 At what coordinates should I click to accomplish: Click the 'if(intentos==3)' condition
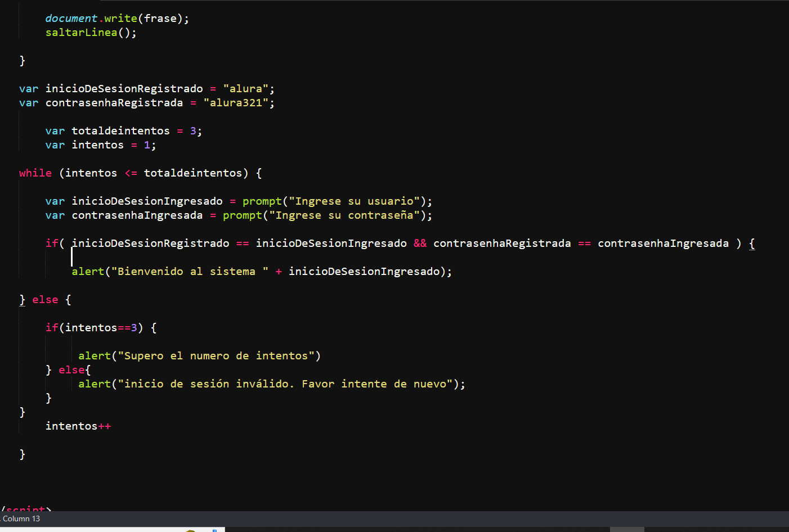[x=94, y=328]
